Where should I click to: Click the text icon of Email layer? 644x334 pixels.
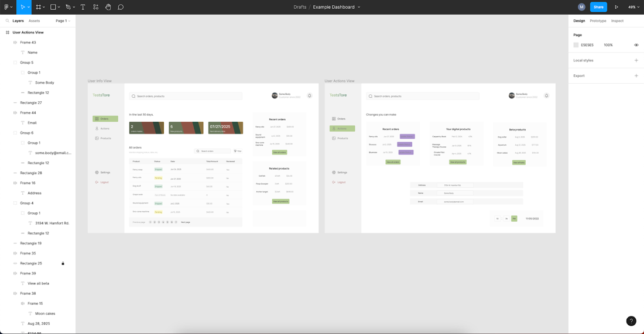click(23, 123)
